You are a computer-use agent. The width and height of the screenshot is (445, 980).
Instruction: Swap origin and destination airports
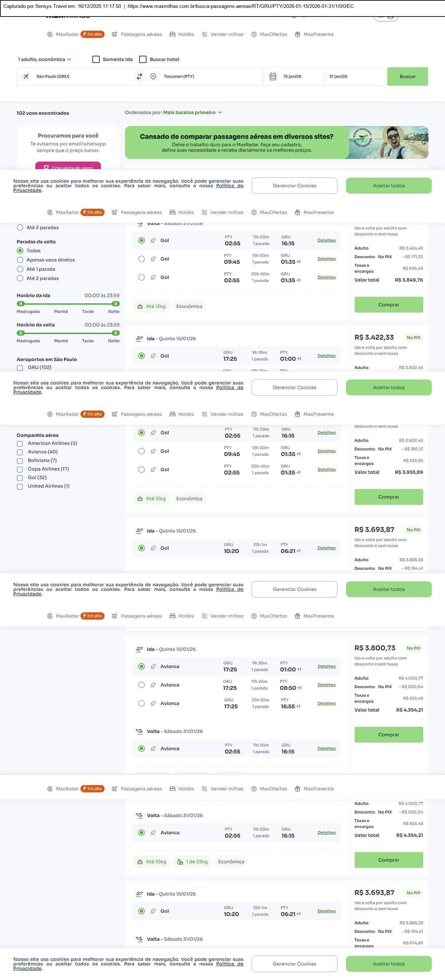point(139,77)
